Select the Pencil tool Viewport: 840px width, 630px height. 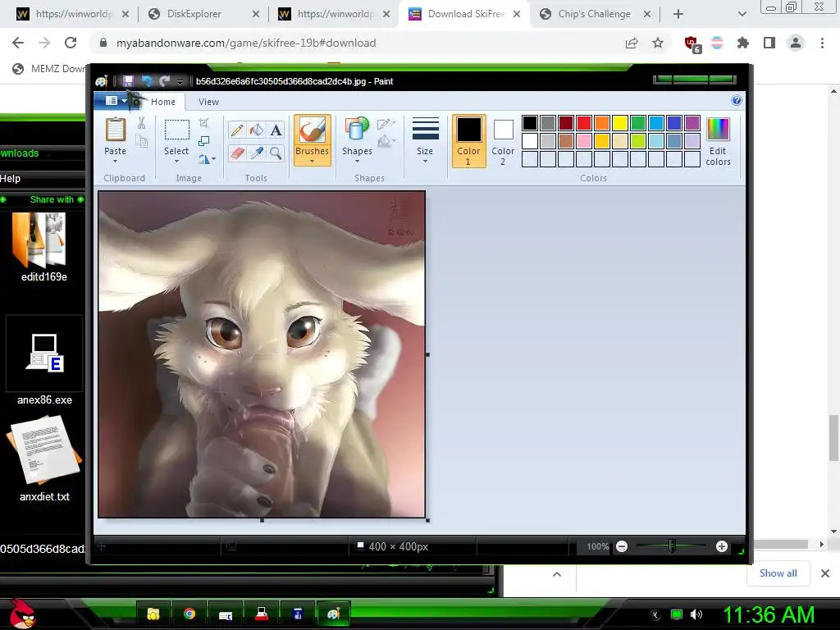click(237, 130)
